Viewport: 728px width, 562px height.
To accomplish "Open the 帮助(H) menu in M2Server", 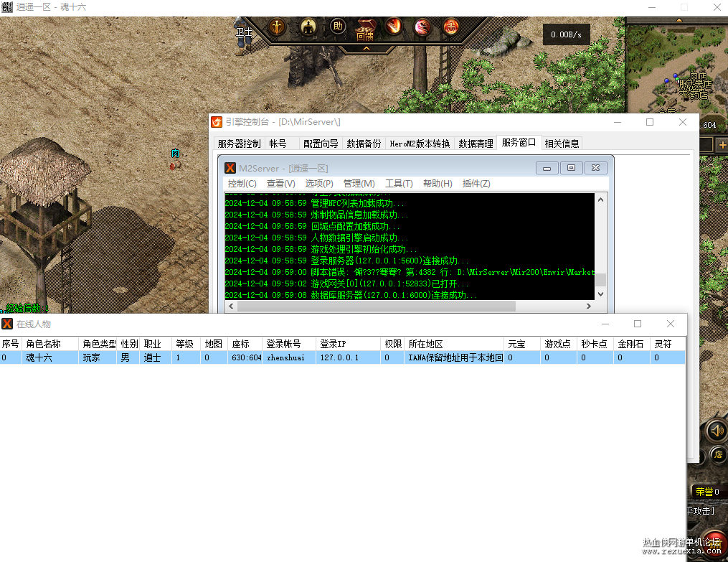I will [438, 184].
